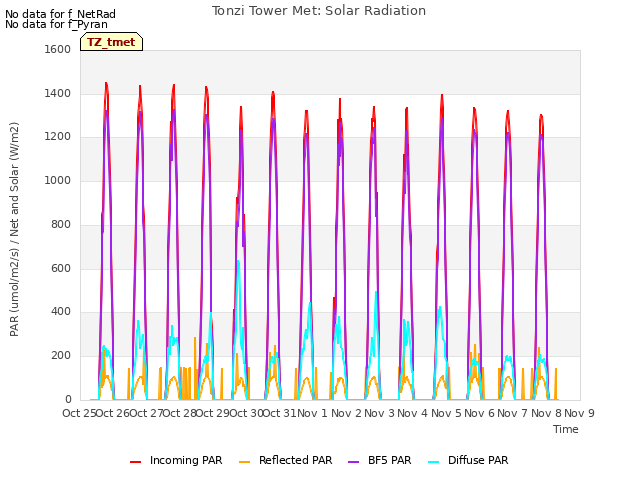Click the 800 y-axis tick label
This screenshot has height=480, width=640.
[x=61, y=224]
